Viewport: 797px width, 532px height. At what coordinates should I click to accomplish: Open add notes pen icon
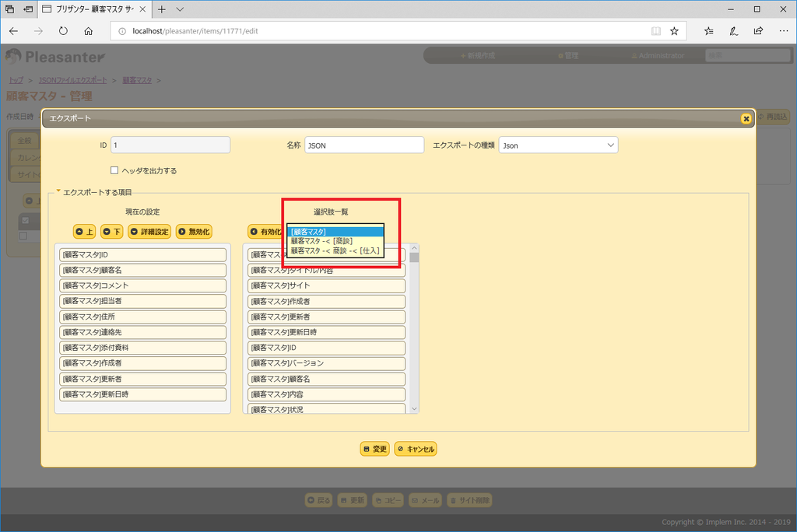tap(733, 31)
